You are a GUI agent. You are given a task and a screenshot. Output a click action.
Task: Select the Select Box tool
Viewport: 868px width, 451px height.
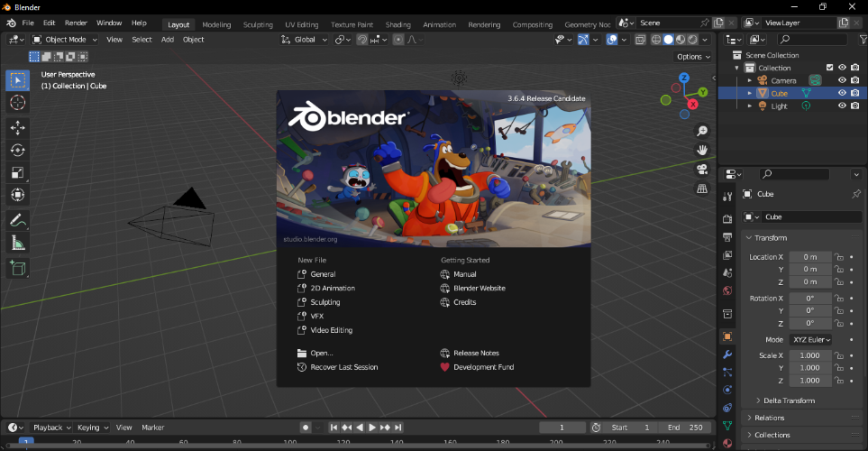[x=17, y=80]
